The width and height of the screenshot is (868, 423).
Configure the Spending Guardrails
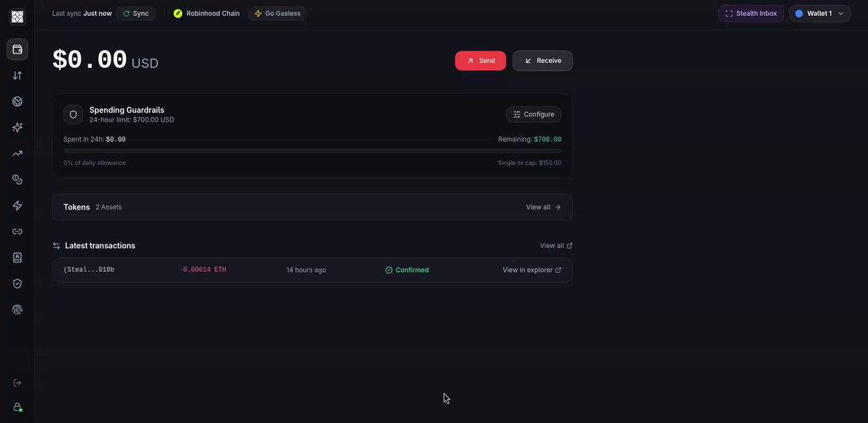pos(534,114)
